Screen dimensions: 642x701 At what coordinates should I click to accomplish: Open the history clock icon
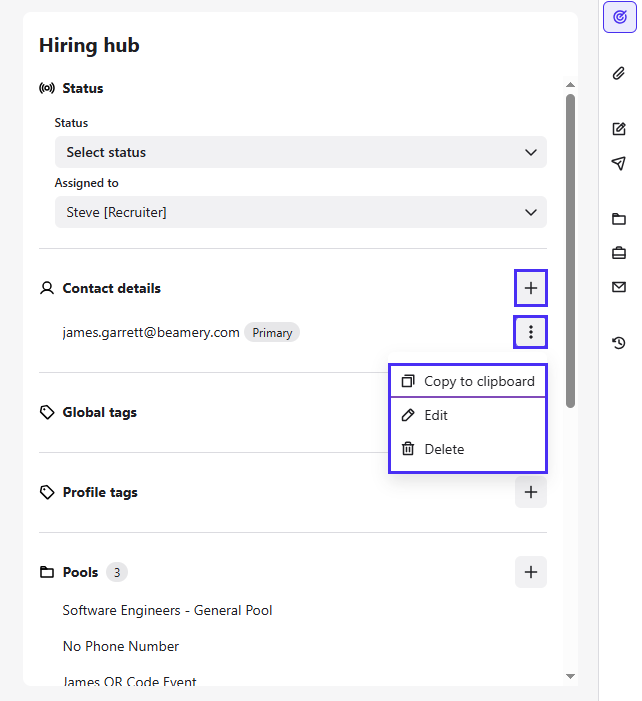(619, 343)
